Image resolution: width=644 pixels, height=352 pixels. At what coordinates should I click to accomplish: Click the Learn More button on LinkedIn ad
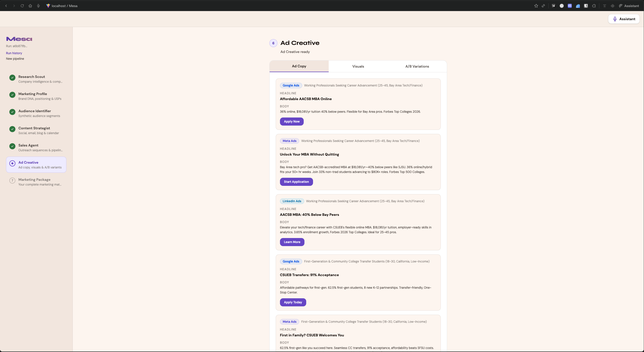292,242
